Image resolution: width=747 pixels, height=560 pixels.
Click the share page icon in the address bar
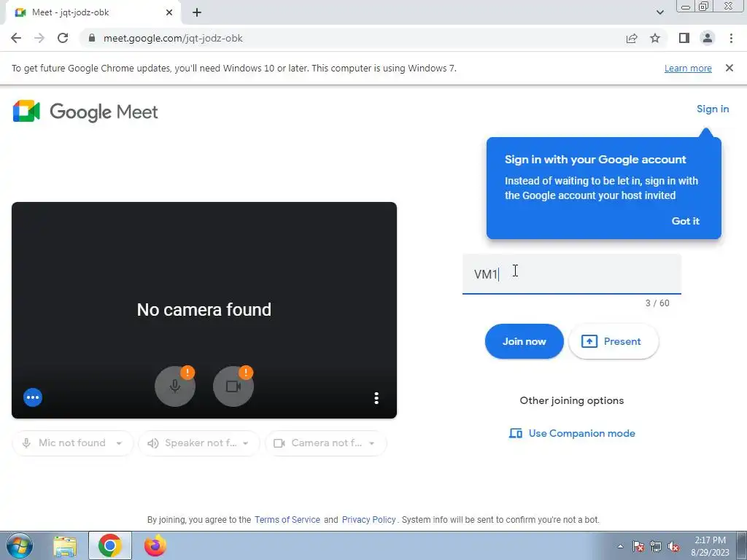pos(632,38)
